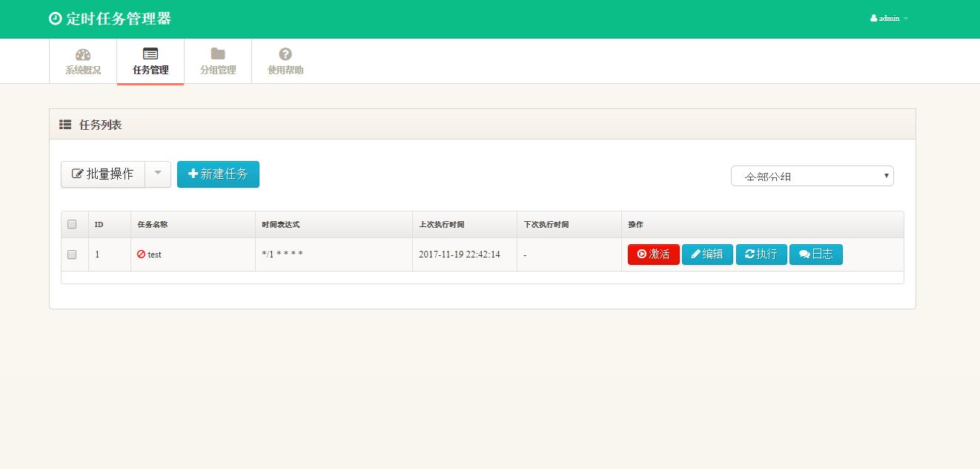Expand the 批量操作 dropdown caret
This screenshot has width=980, height=469.
point(158,174)
